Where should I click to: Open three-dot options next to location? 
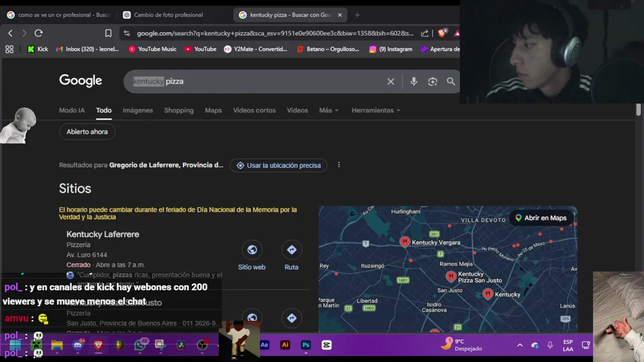click(x=339, y=165)
